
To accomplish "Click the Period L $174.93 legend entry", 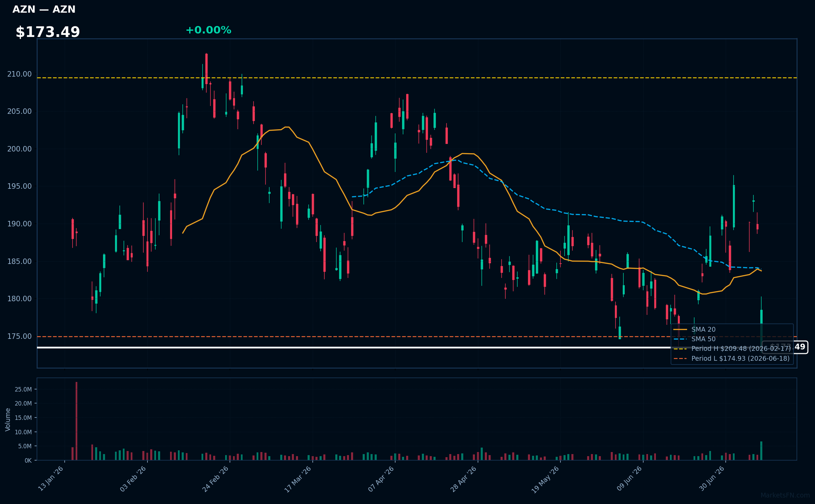I will tap(732, 358).
